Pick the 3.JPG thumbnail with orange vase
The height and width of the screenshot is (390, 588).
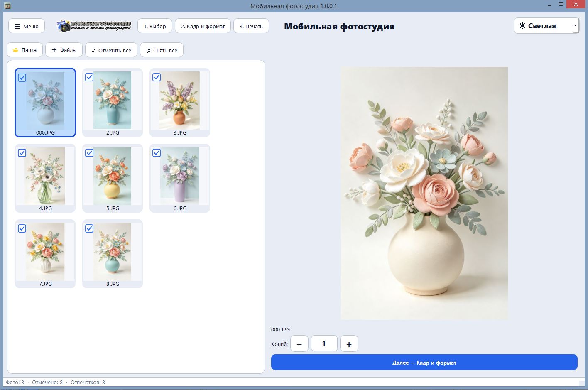[180, 101]
